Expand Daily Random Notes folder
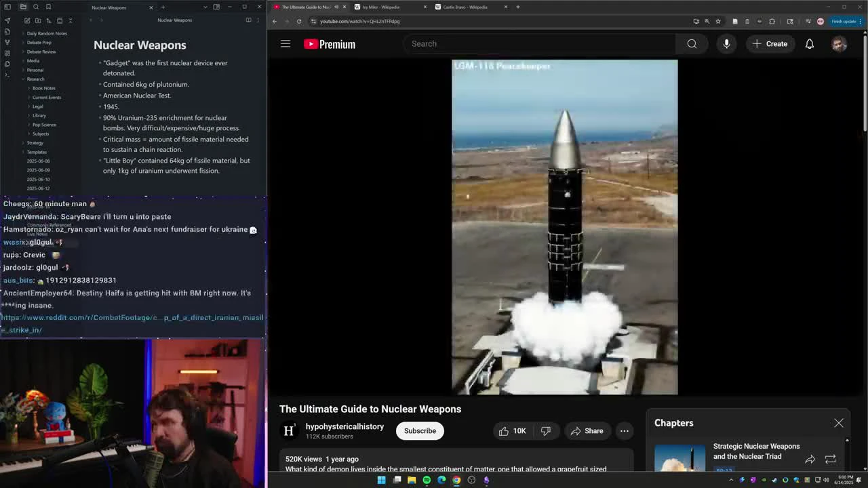The image size is (868, 488). (x=47, y=33)
